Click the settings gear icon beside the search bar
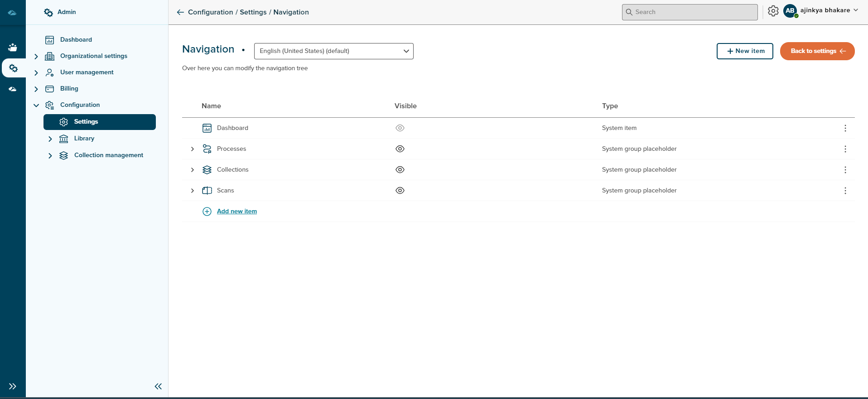868x399 pixels. [773, 11]
